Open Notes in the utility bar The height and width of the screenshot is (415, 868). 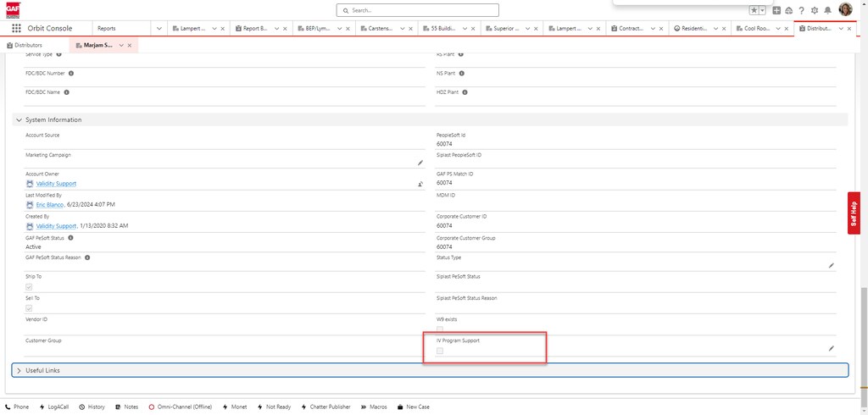pyautogui.click(x=127, y=407)
